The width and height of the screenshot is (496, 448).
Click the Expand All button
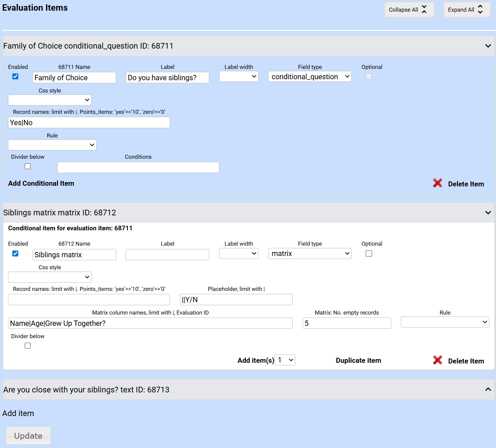466,10
